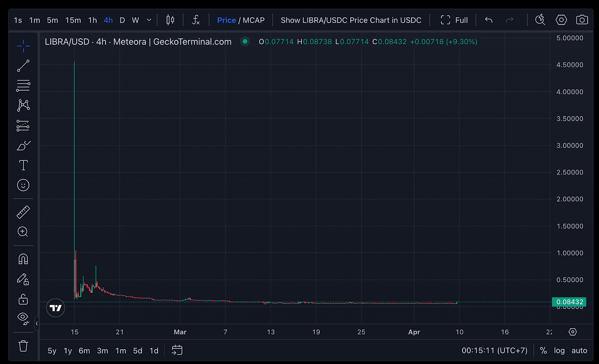Set date range to 6m

(x=84, y=351)
